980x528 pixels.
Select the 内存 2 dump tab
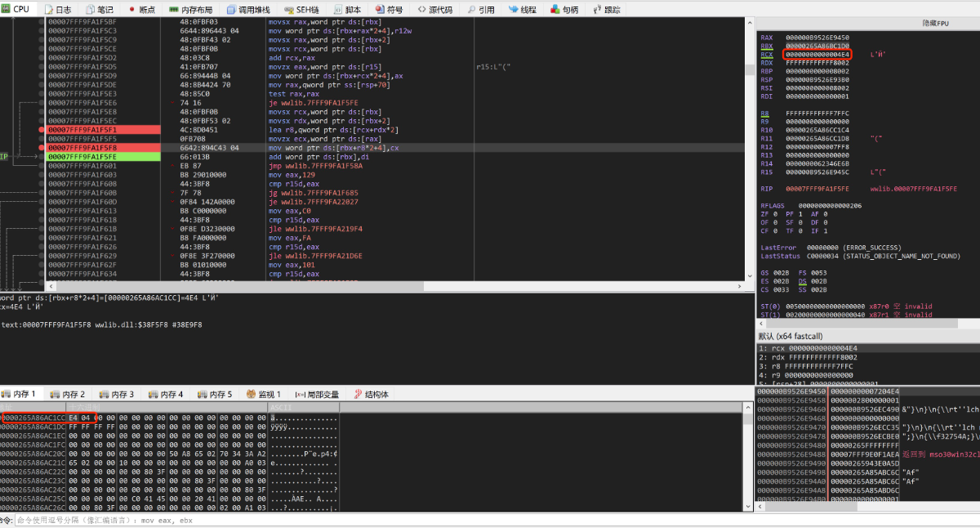pyautogui.click(x=69, y=394)
